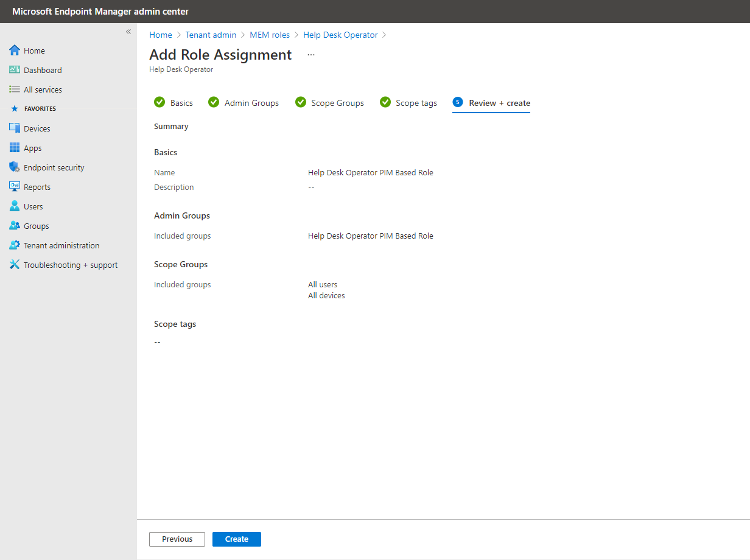The image size is (750, 560).
Task: Open MEM roles from the breadcrumb
Action: pyautogui.click(x=270, y=35)
